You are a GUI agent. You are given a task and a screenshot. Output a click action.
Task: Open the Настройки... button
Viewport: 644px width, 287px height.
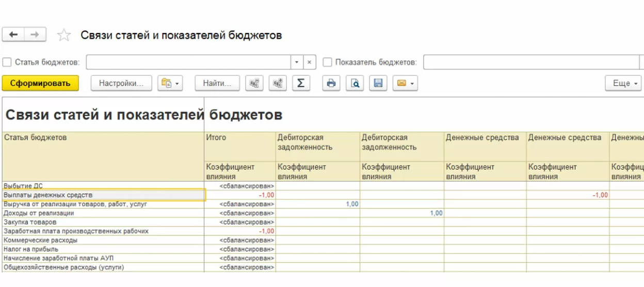point(121,83)
